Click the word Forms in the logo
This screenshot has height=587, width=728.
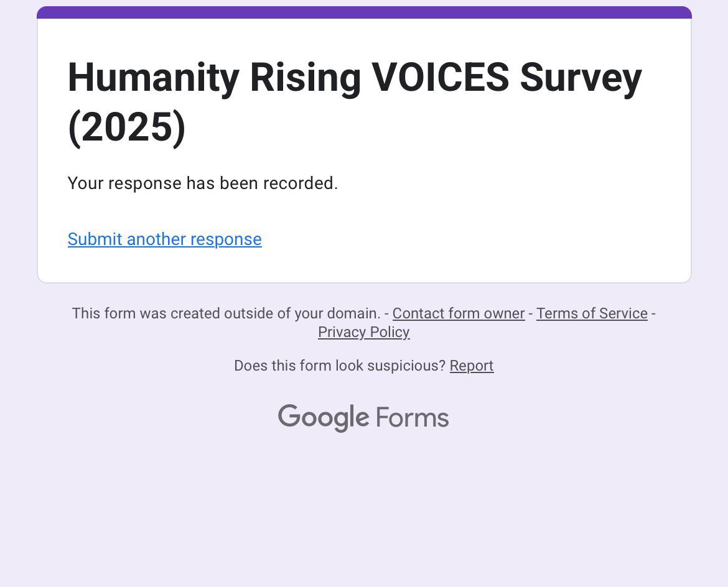pos(412,418)
